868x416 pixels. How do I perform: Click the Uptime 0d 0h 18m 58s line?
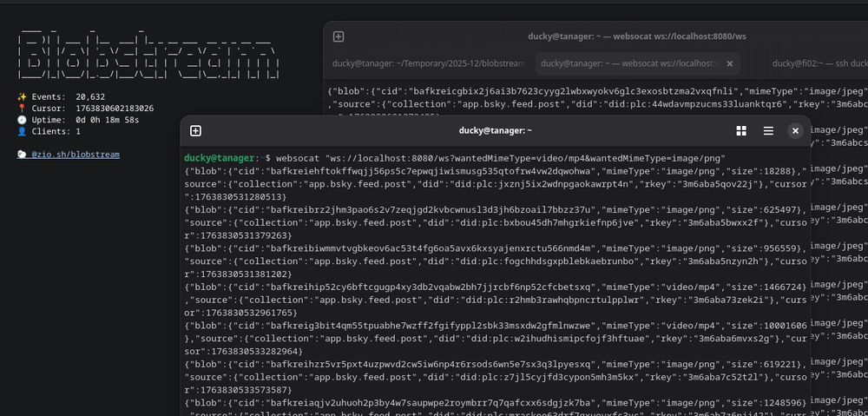pos(78,120)
